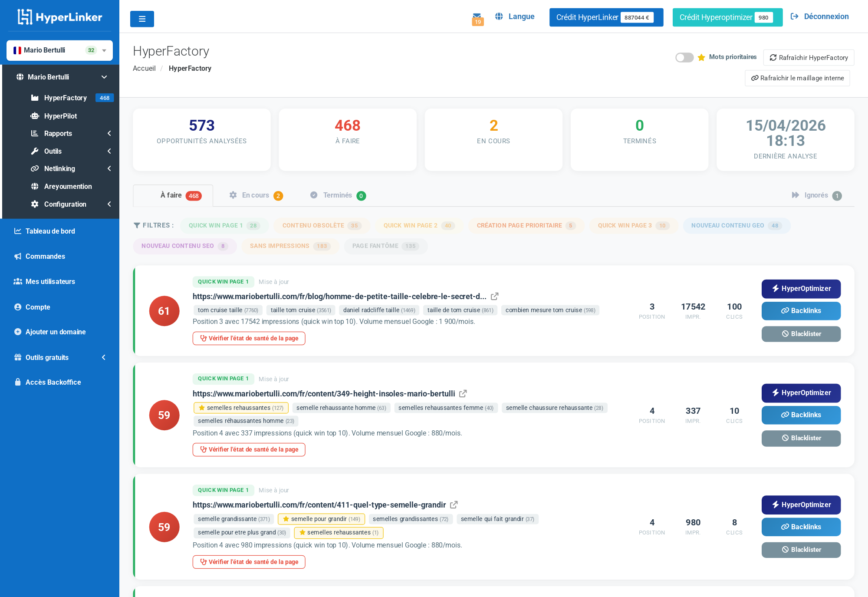
Task: Click the Langue globe icon
Action: point(499,16)
